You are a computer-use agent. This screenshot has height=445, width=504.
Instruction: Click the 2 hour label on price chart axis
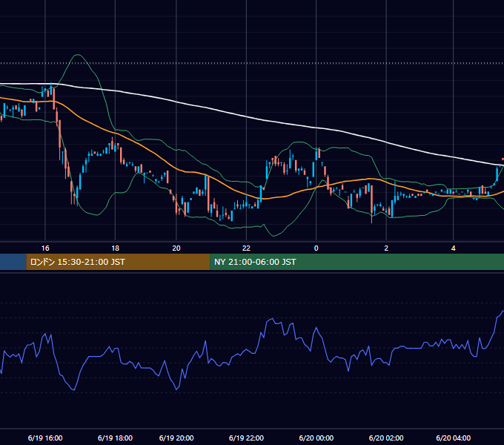[x=386, y=248]
